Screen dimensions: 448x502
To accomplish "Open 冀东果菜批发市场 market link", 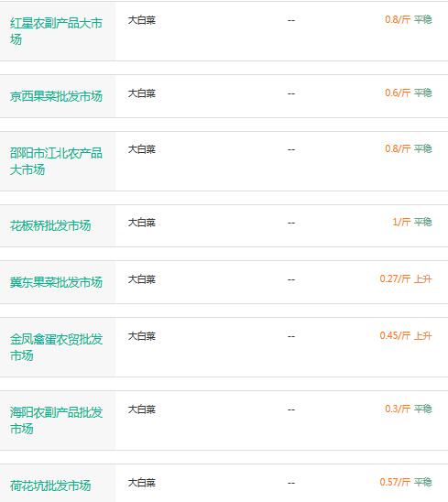I will pos(56,282).
